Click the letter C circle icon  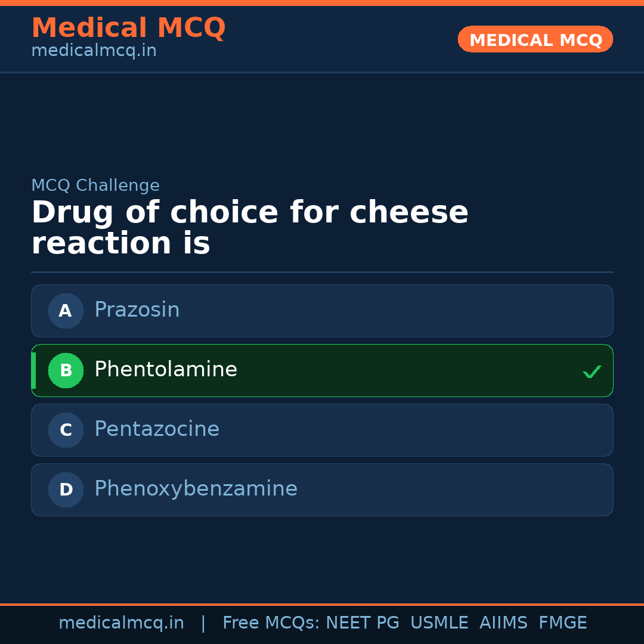[x=66, y=430]
